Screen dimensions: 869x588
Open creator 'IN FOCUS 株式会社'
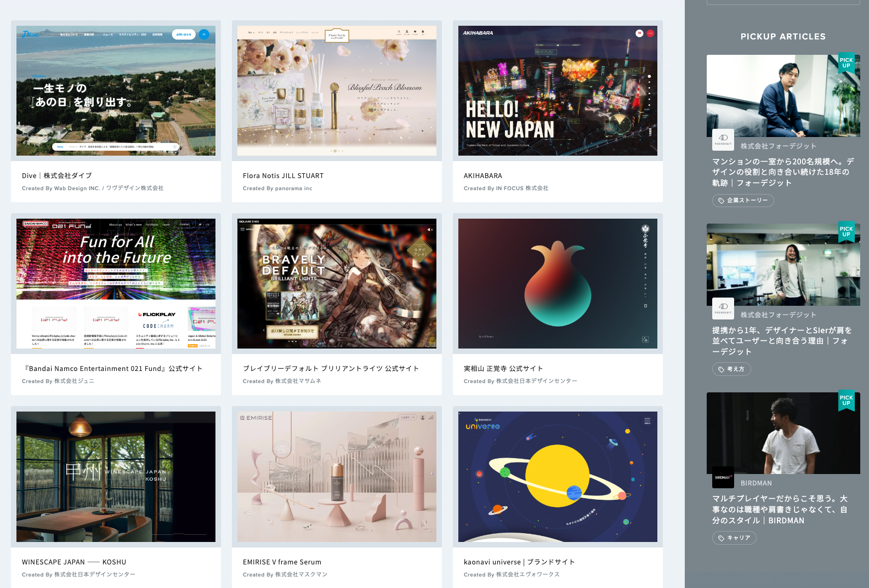[522, 189]
